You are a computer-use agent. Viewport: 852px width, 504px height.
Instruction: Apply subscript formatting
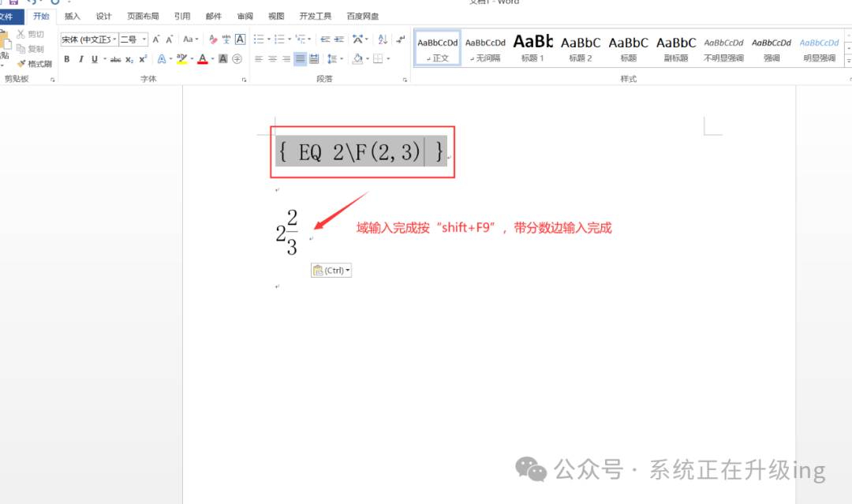point(129,59)
